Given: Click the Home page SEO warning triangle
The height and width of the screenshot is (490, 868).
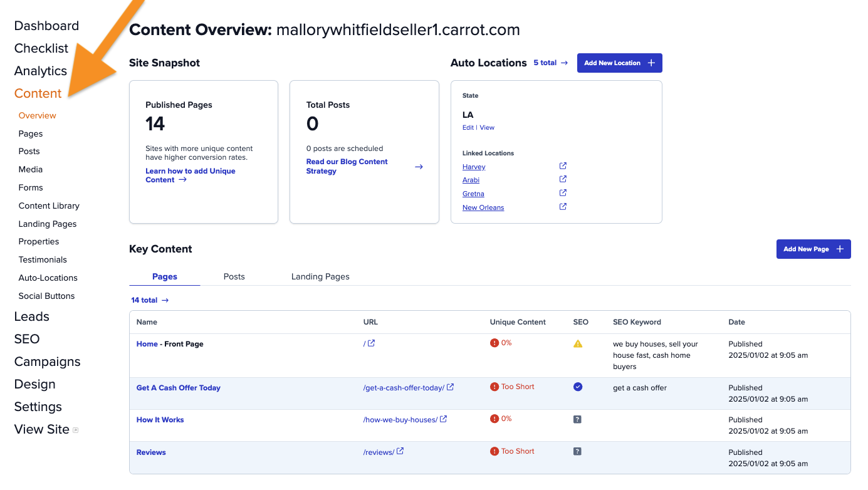Looking at the screenshot, I should point(578,343).
